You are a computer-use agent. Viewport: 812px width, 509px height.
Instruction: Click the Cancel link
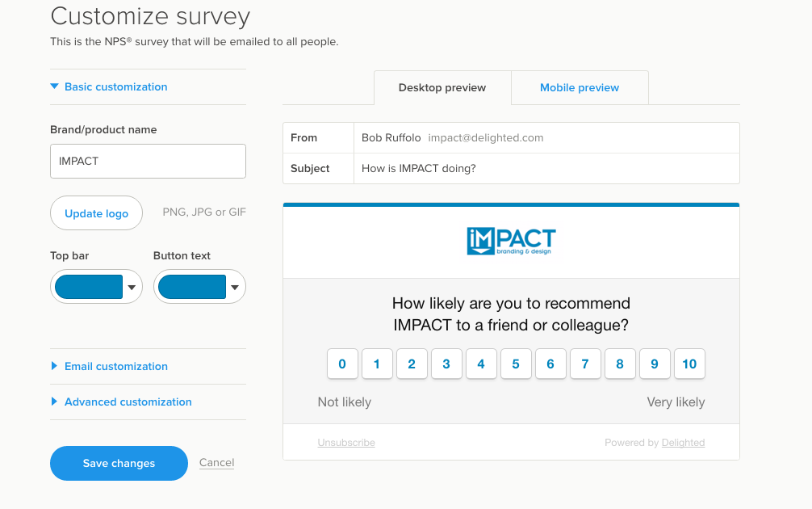pyautogui.click(x=216, y=462)
